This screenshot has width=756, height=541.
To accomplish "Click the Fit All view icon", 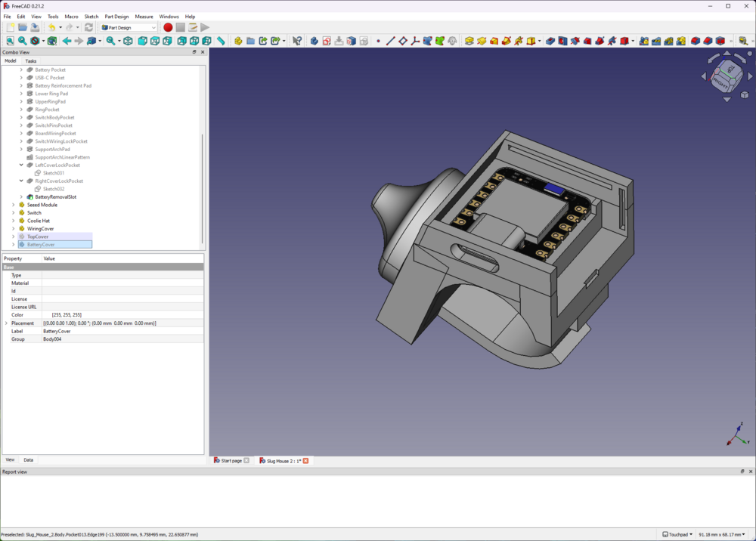I will [10, 41].
